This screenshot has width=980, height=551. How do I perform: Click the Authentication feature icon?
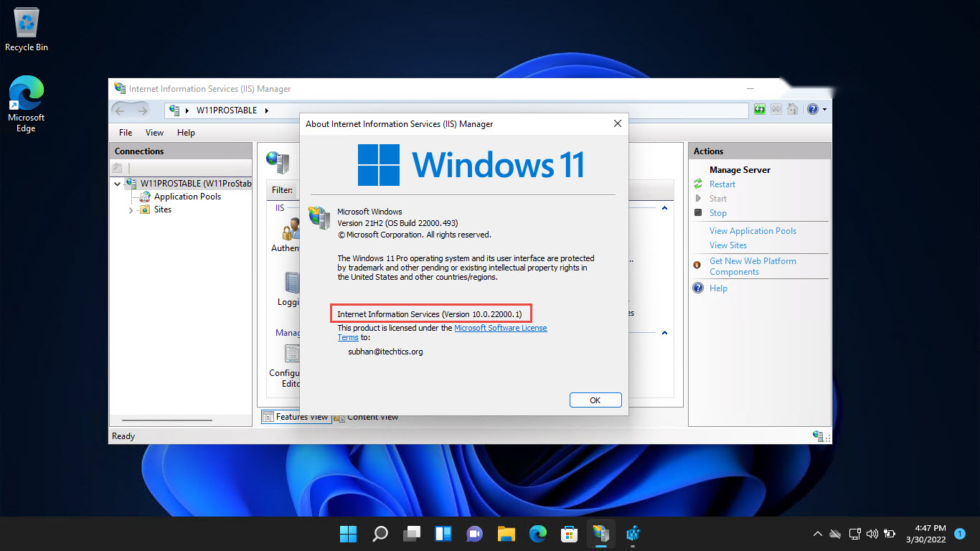tap(290, 230)
